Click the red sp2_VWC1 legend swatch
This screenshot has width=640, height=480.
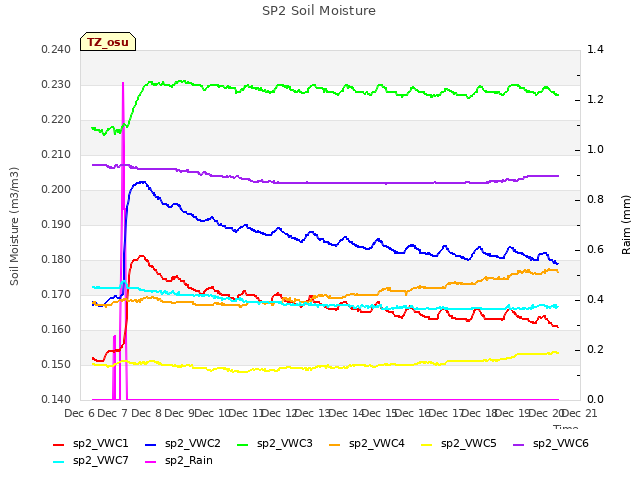(59, 445)
